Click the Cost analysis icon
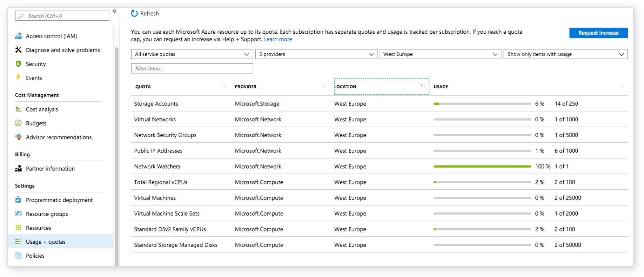The height and width of the screenshot is (277, 644). click(19, 109)
